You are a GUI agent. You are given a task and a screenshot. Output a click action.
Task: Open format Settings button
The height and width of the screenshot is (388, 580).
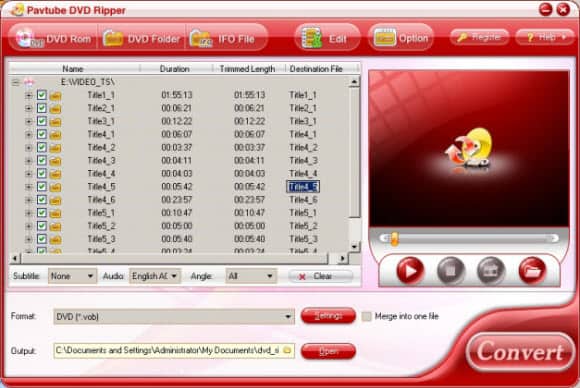pyautogui.click(x=328, y=316)
